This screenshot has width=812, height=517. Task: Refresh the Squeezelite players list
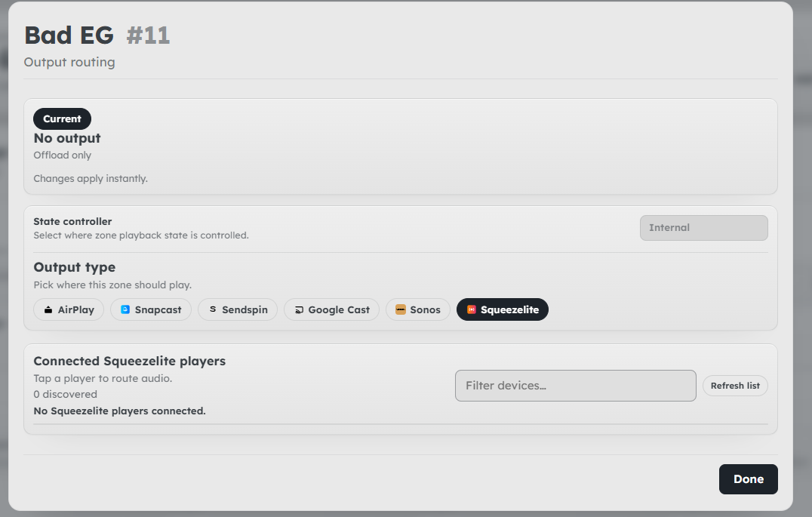click(735, 386)
